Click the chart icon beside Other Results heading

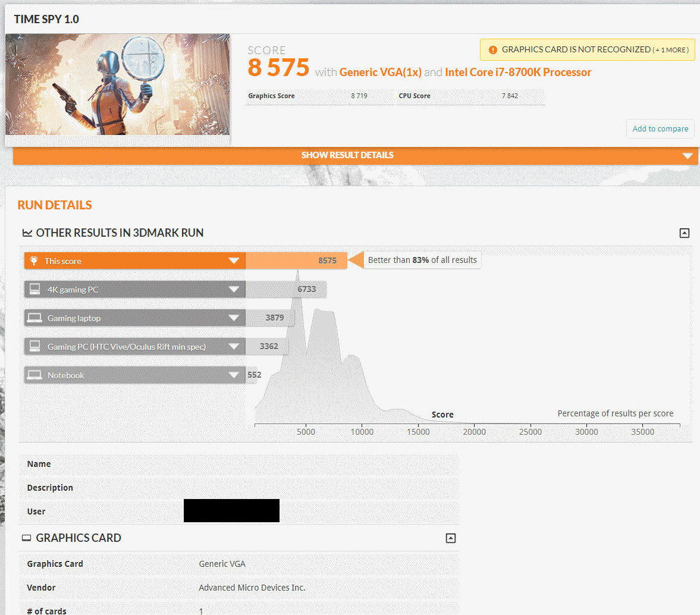point(27,233)
